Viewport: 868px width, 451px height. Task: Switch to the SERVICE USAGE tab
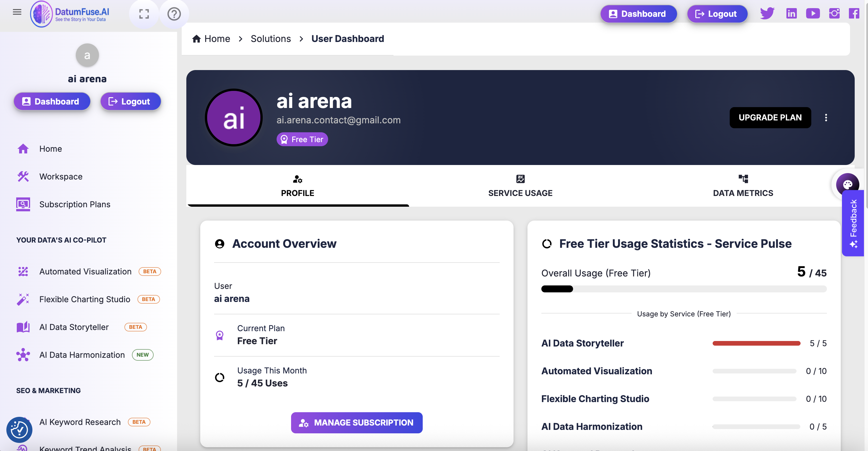[520, 186]
